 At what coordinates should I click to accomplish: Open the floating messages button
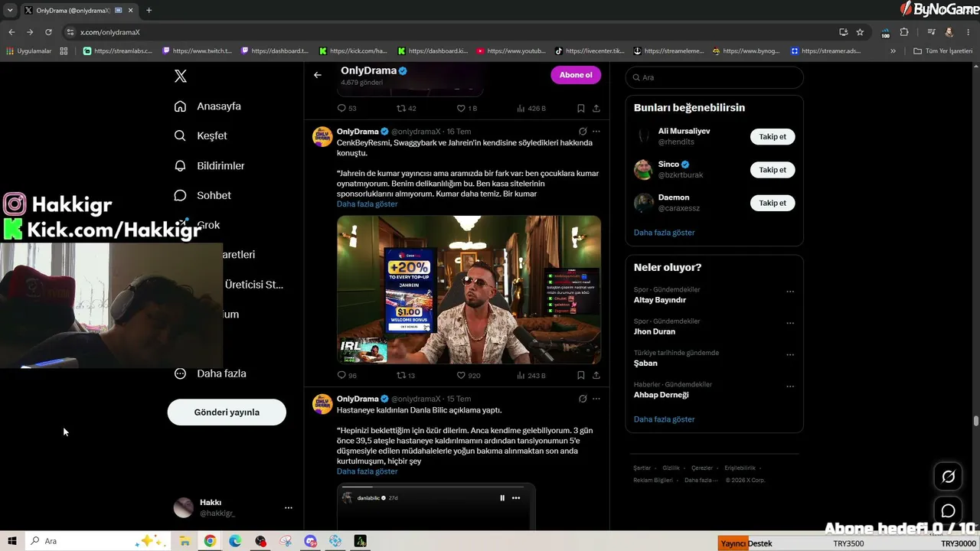coord(948,510)
